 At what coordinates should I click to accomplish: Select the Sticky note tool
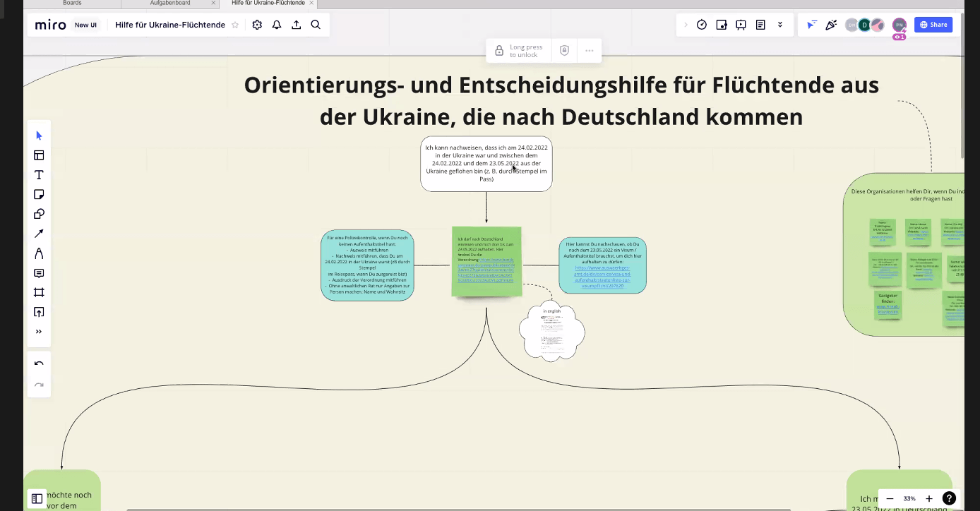point(39,195)
